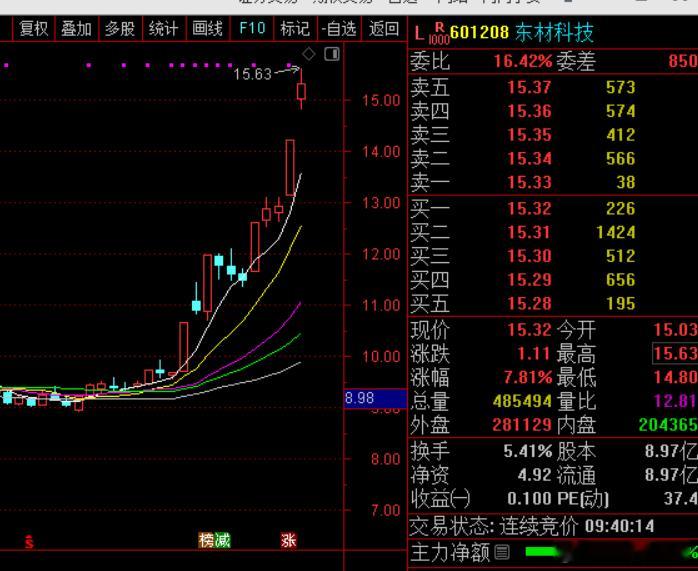The height and width of the screenshot is (571, 698).
Task: Click the 减 badge under the chart
Action: [223, 540]
